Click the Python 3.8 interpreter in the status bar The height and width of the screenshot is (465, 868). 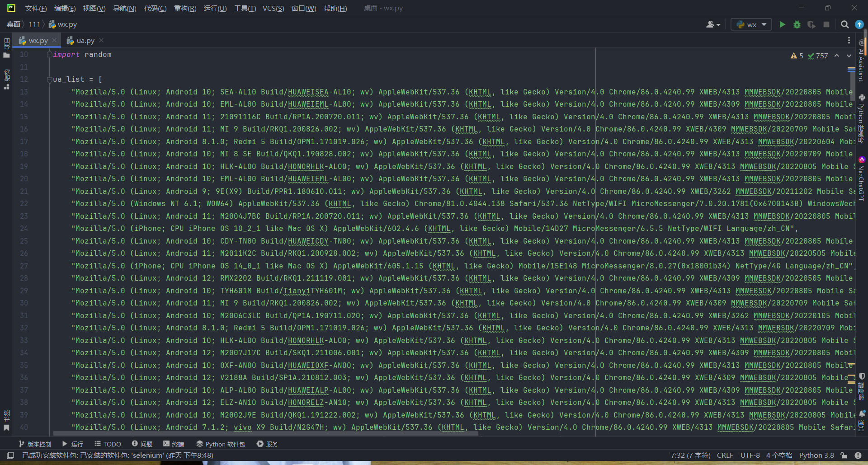(816, 456)
